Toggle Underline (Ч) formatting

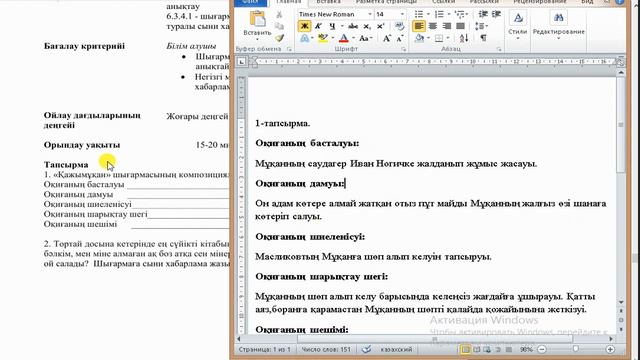(x=332, y=26)
